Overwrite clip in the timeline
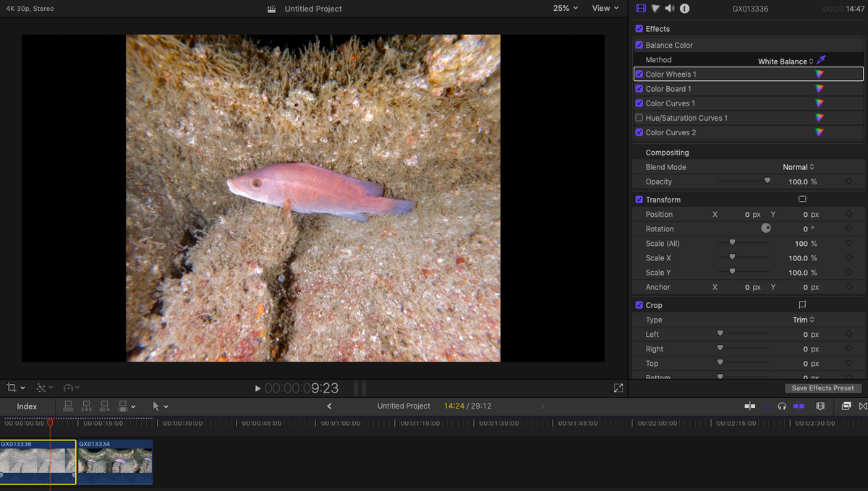This screenshot has width=868, height=491. [x=123, y=406]
